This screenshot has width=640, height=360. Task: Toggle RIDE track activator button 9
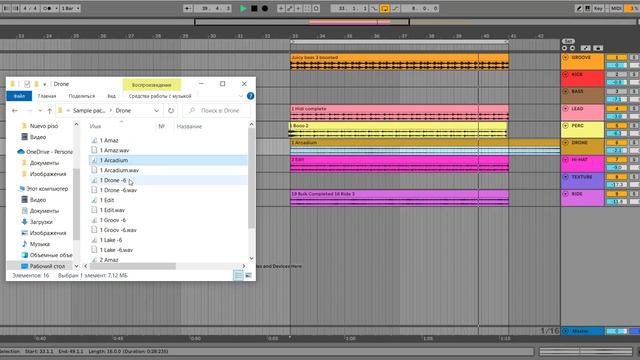617,194
